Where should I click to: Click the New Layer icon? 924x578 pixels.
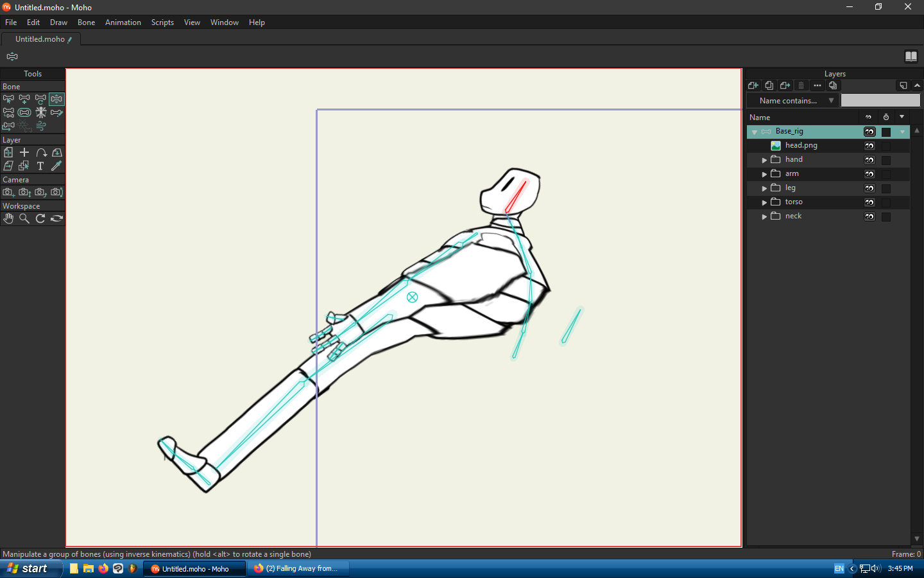click(753, 85)
